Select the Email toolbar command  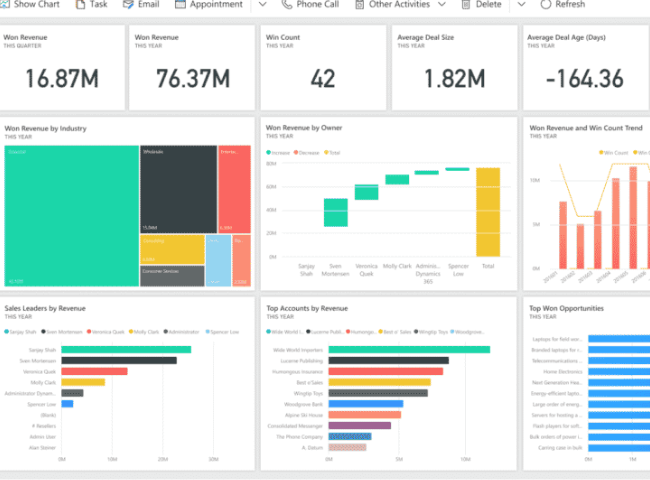[148, 4]
